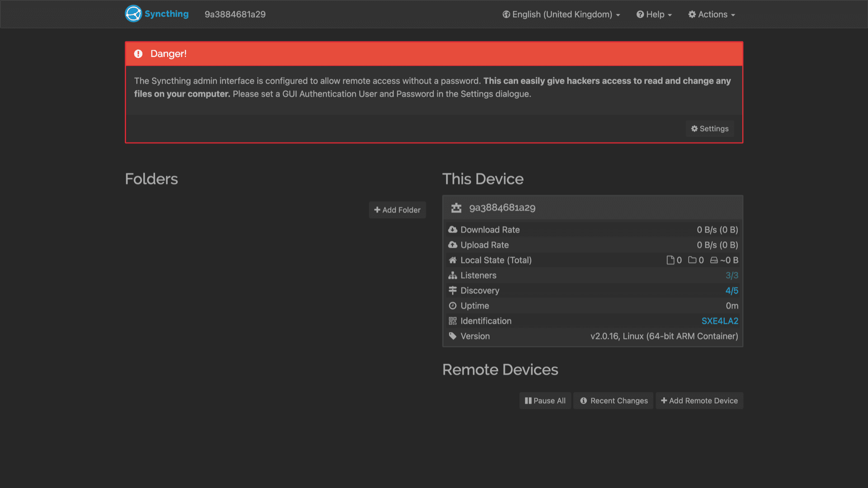This screenshot has height=488, width=868.
Task: Click the Identification label
Action: coord(486,321)
